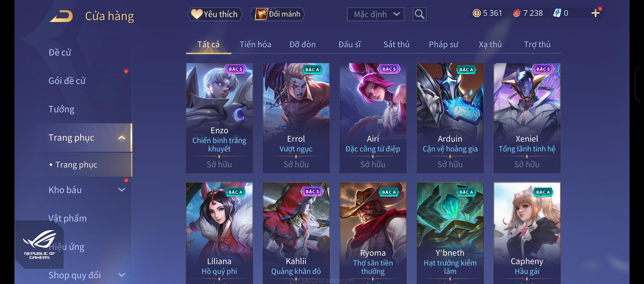644x284 pixels.
Task: Tap the blue voucher currency icon
Action: (557, 13)
